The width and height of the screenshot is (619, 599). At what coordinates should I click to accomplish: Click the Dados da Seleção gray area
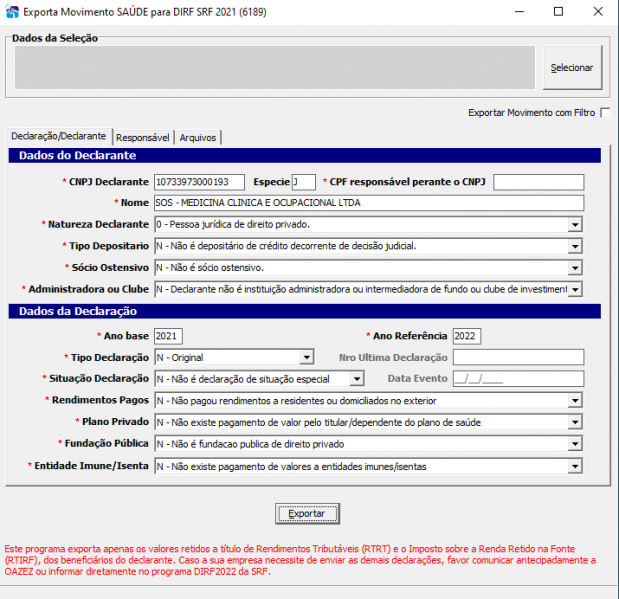coord(275,68)
